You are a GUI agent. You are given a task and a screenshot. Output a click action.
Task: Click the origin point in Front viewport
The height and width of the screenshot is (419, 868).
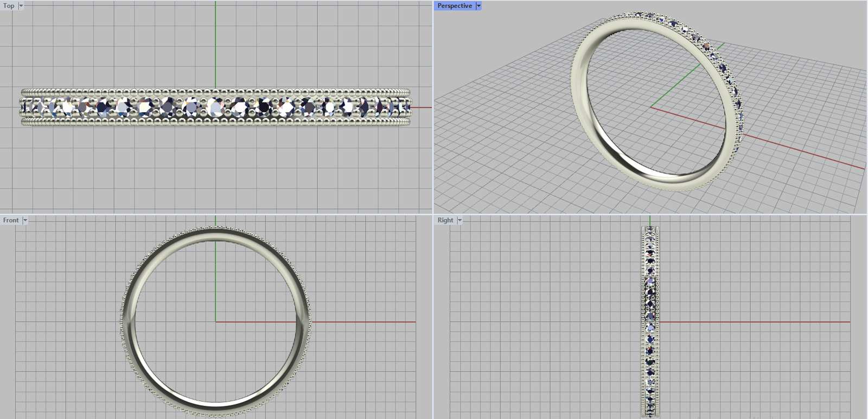coord(215,322)
